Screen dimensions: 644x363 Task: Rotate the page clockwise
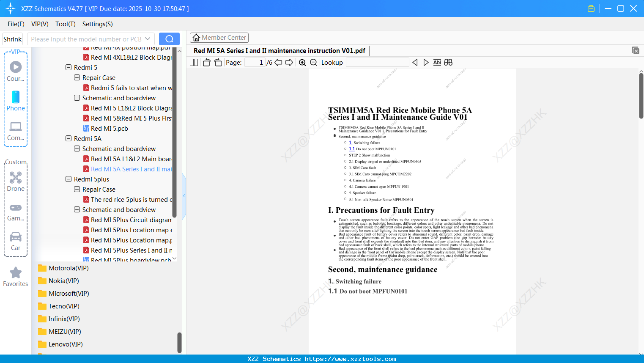coord(218,63)
